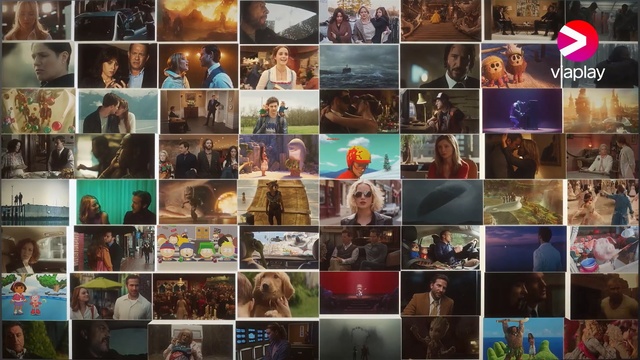Select the grand staircase with yellow gown thumbnail
The width and height of the screenshot is (640, 360).
(x=441, y=20)
